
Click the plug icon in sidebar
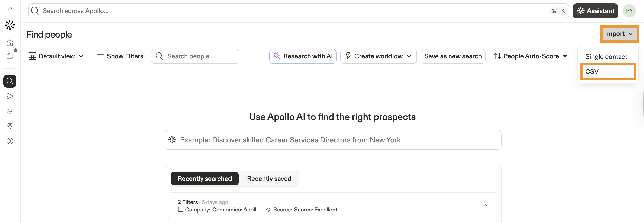pos(10,126)
